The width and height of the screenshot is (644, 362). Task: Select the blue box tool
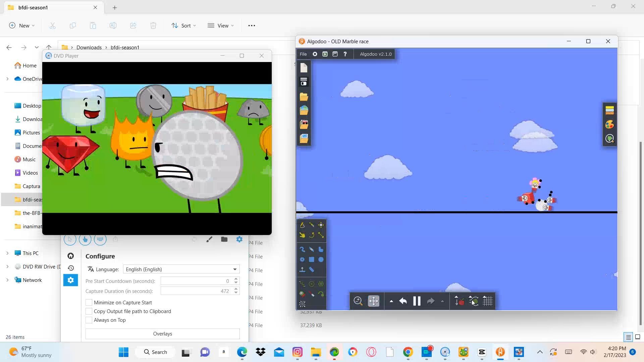pyautogui.click(x=312, y=259)
